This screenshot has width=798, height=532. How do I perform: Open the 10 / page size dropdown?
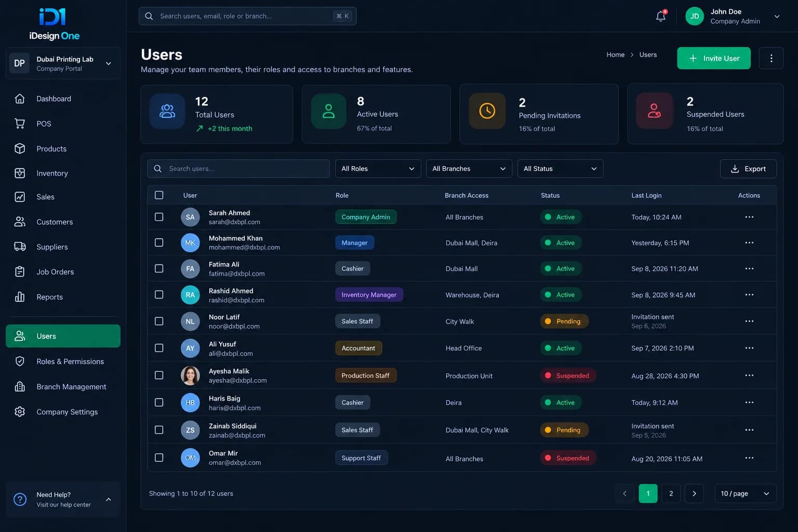745,494
